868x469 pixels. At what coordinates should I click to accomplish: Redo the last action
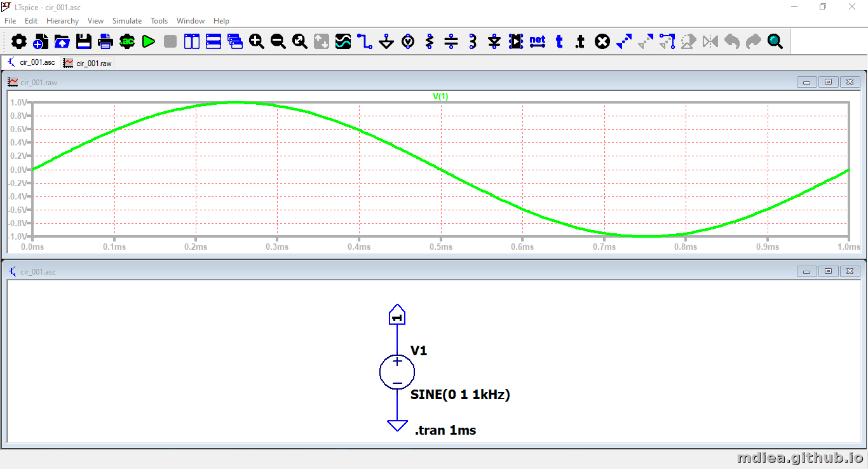[754, 42]
